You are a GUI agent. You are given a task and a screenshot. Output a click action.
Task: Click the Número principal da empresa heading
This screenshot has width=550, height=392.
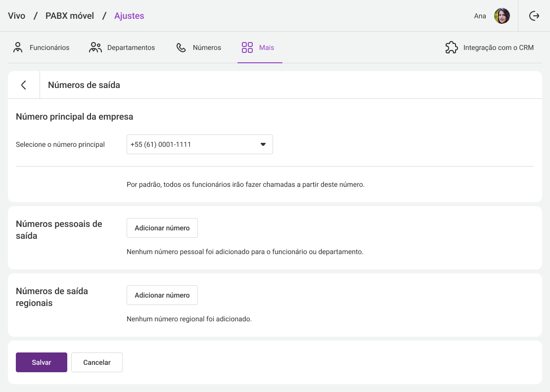[74, 116]
